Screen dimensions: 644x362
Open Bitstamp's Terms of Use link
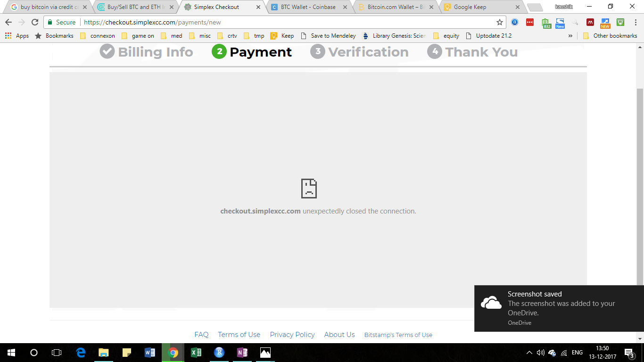click(x=398, y=335)
